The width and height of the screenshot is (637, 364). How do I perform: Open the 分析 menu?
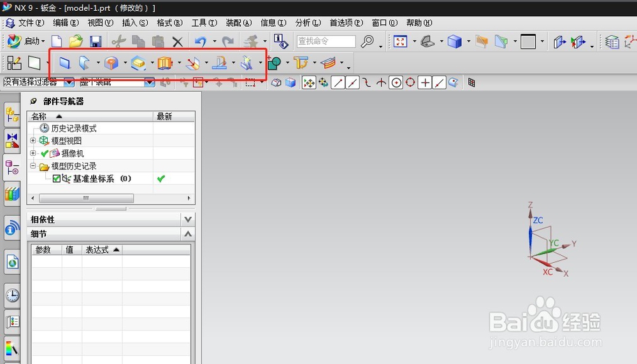tap(308, 23)
